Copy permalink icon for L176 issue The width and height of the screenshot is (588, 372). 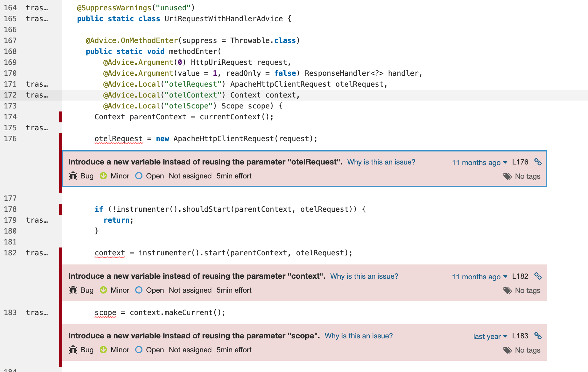[x=538, y=162]
